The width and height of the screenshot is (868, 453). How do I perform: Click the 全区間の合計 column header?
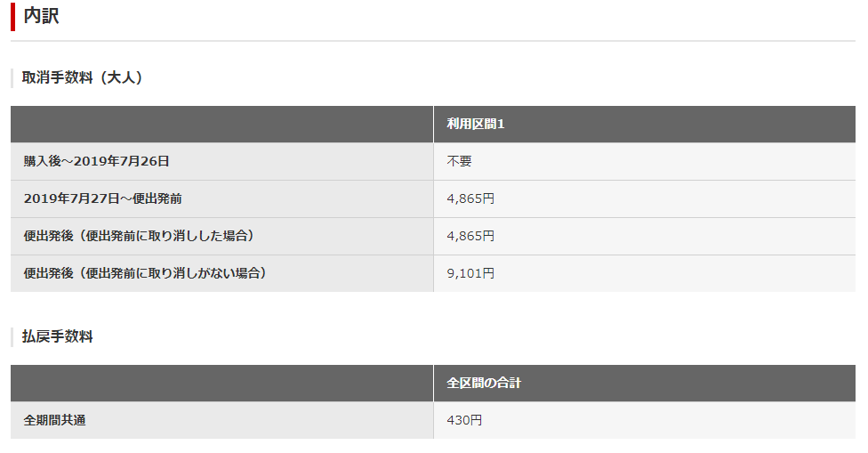click(484, 383)
